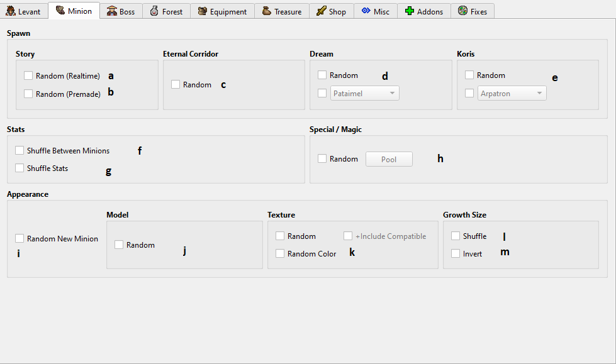This screenshot has height=364, width=616.
Task: Select the Misc tab
Action: point(376,11)
